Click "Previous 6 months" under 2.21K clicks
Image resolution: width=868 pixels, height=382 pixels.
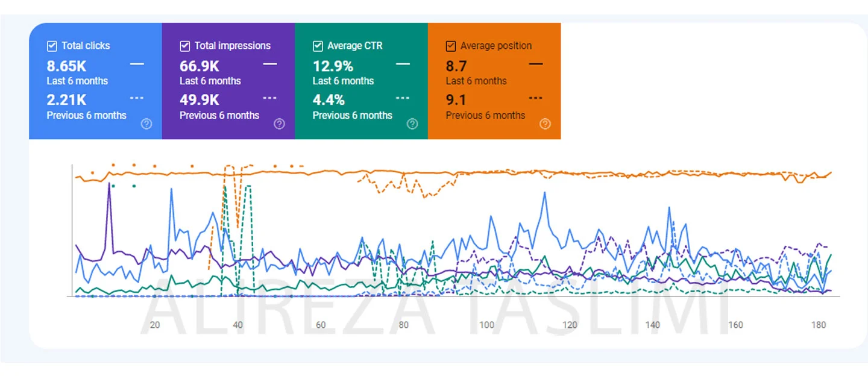pos(87,115)
